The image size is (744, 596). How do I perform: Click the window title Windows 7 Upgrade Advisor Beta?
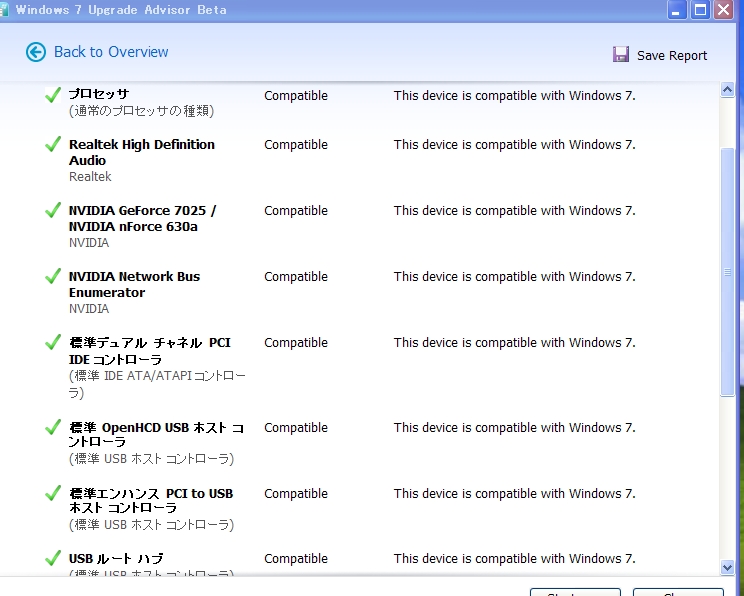121,10
